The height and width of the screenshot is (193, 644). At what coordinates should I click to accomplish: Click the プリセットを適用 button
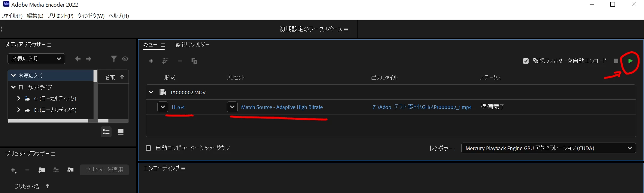[x=104, y=170]
